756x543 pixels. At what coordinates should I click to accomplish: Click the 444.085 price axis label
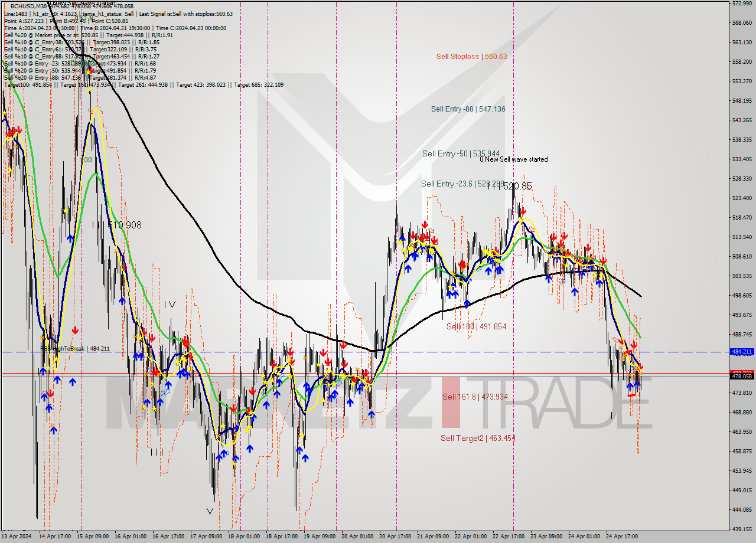point(741,510)
